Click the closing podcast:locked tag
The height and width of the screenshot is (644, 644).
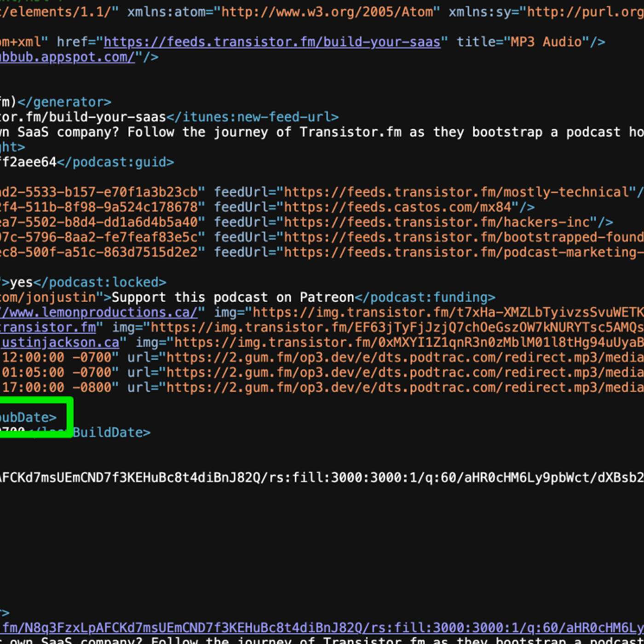pos(99,282)
